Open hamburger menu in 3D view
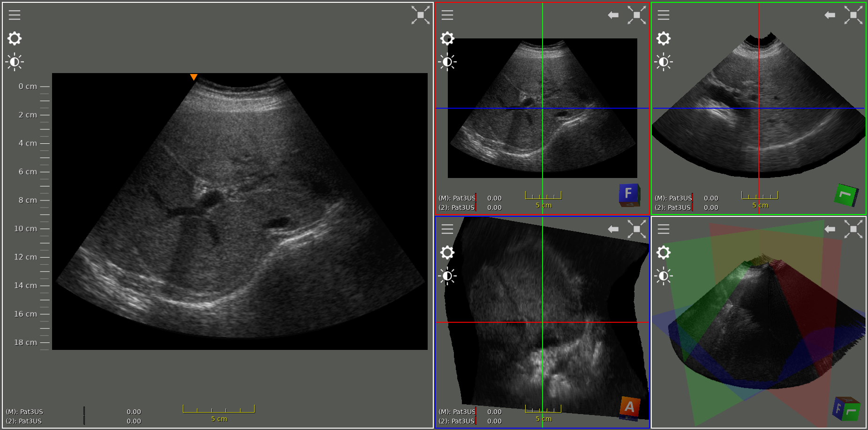 pos(664,229)
